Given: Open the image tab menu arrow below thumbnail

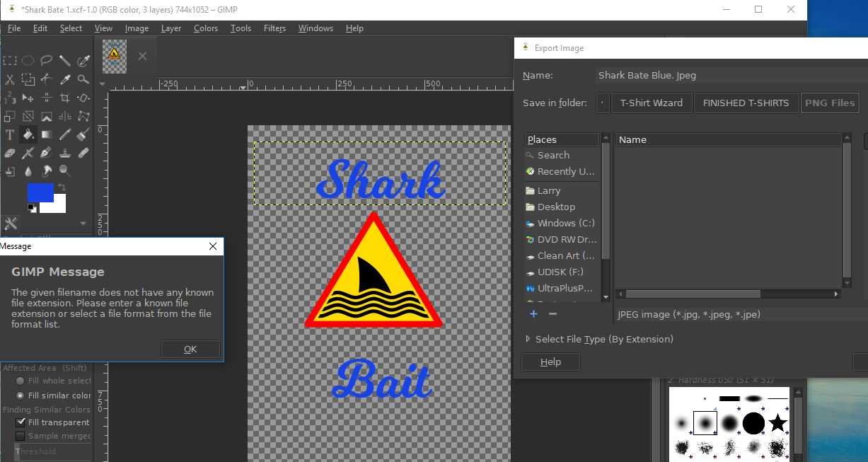Looking at the screenshot, I should tap(102, 83).
